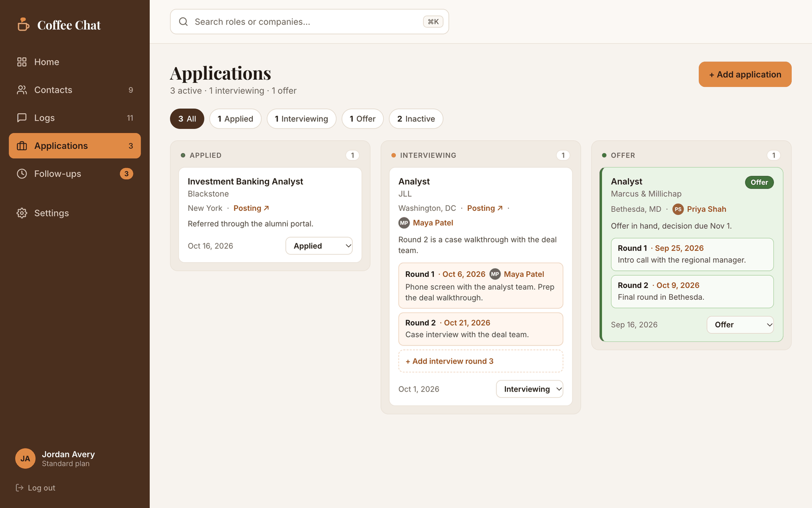
Task: Click the Applications briefcase icon
Action: pos(22,146)
